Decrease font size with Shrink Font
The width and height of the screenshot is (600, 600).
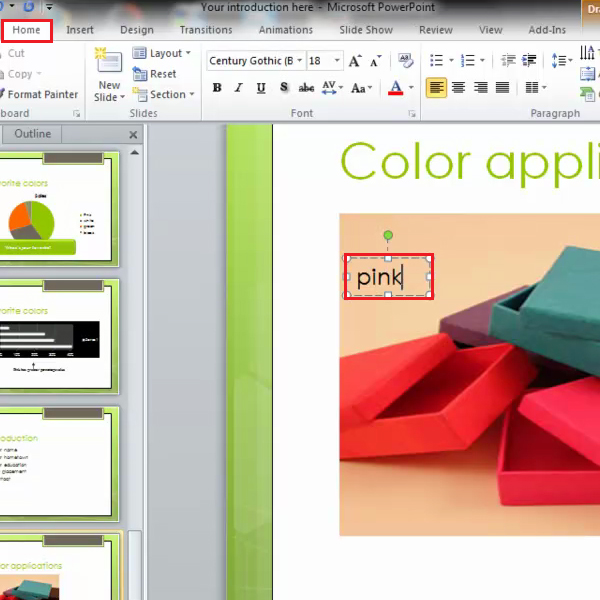(x=376, y=61)
